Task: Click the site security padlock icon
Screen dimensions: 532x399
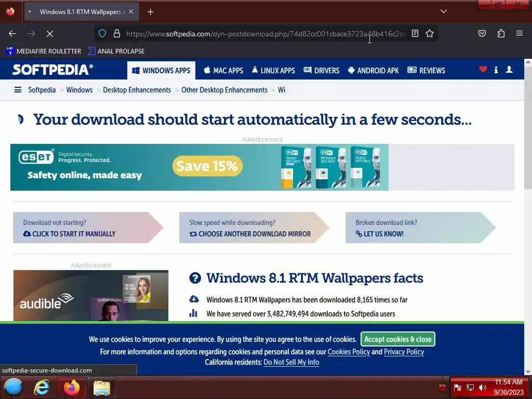Action: click(117, 33)
